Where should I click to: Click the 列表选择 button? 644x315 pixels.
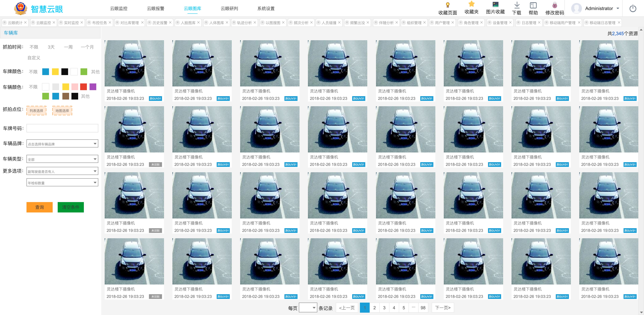[36, 111]
